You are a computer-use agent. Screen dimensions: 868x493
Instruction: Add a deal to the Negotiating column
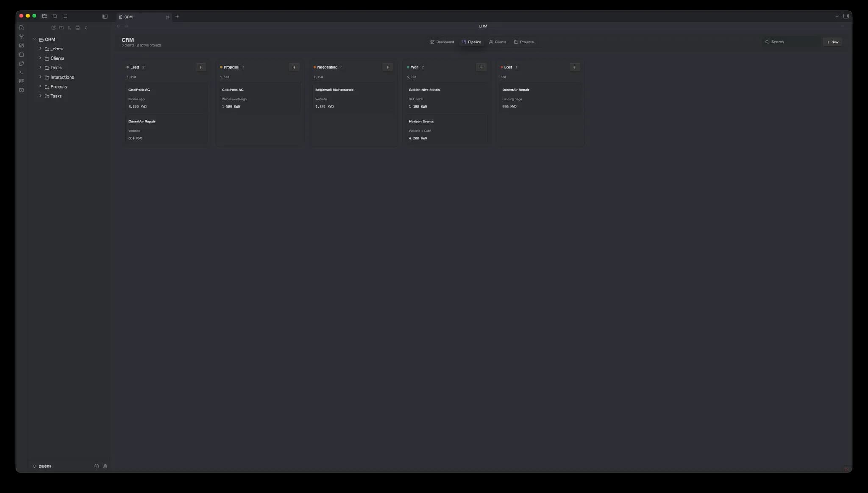coord(388,67)
